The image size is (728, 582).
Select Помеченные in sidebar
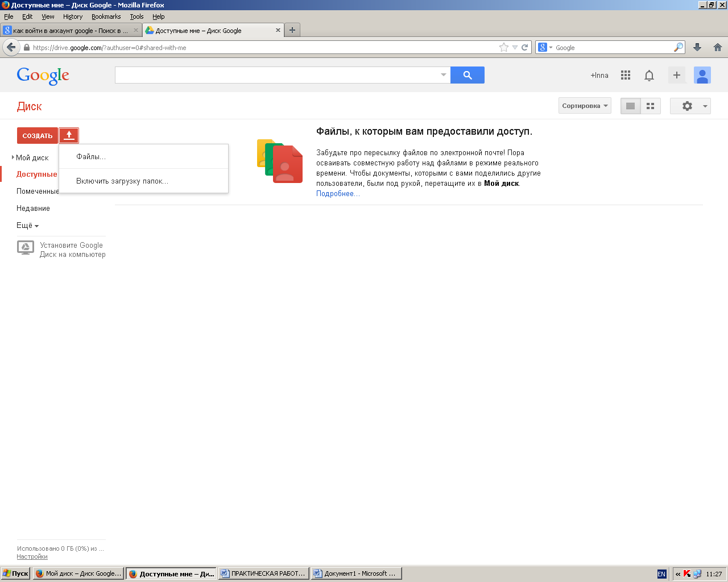click(x=38, y=191)
